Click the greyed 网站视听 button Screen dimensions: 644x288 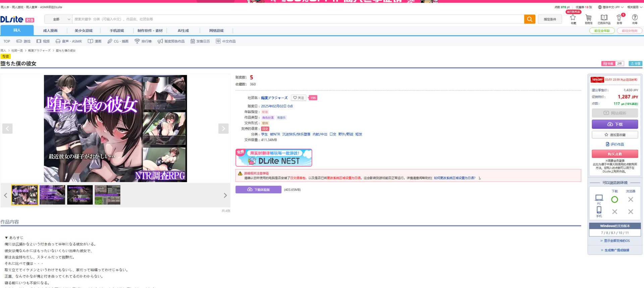coord(615,113)
